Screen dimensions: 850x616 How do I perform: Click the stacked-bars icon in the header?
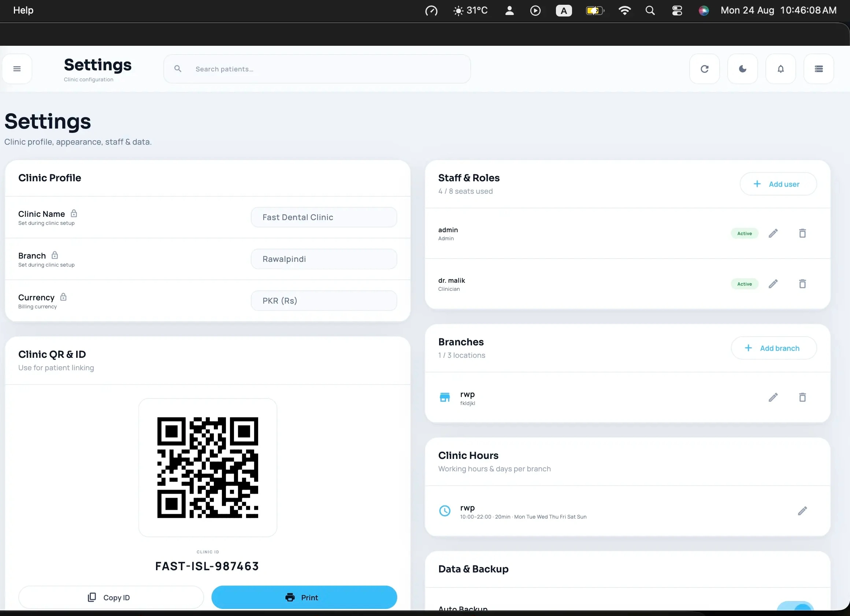coord(819,69)
